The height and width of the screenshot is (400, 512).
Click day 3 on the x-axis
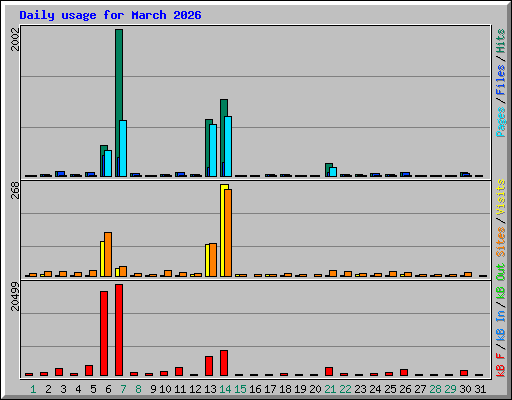(63, 389)
